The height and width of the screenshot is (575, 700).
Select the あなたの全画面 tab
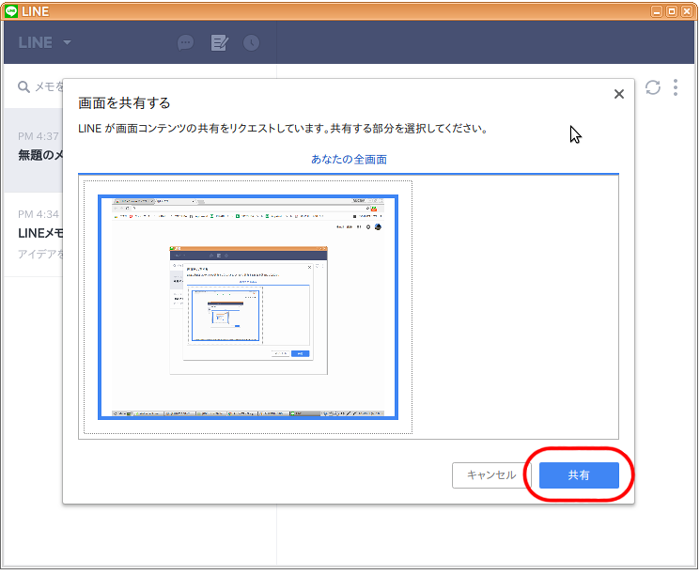tap(349, 159)
